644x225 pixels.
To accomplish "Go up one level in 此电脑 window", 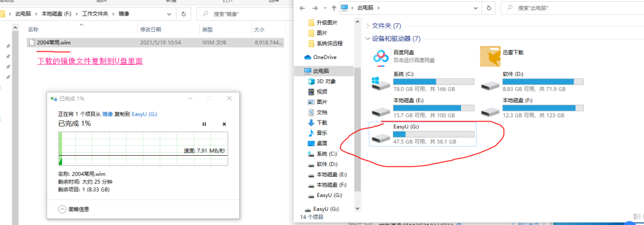I will pos(334,8).
